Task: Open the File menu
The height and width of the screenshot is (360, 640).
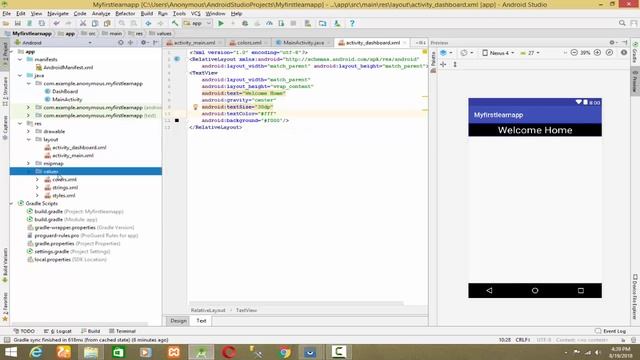Action: 7,13
